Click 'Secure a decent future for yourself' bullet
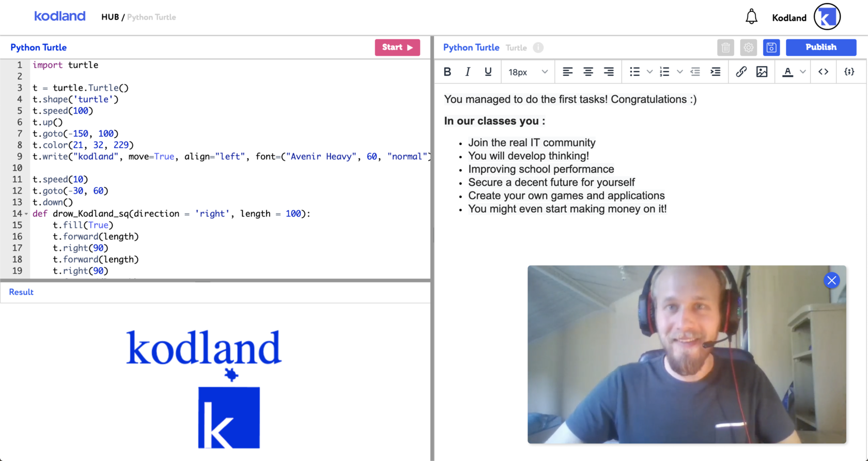This screenshot has width=868, height=461. (x=551, y=182)
